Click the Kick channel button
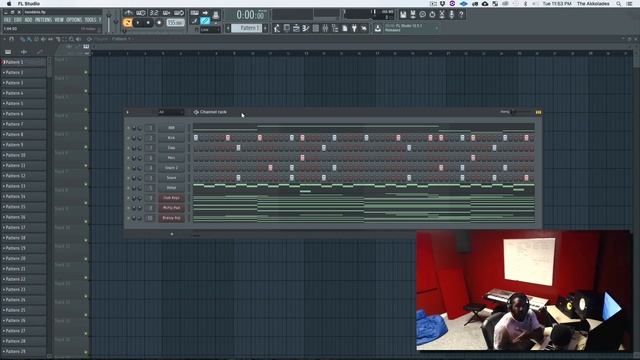 coord(171,138)
